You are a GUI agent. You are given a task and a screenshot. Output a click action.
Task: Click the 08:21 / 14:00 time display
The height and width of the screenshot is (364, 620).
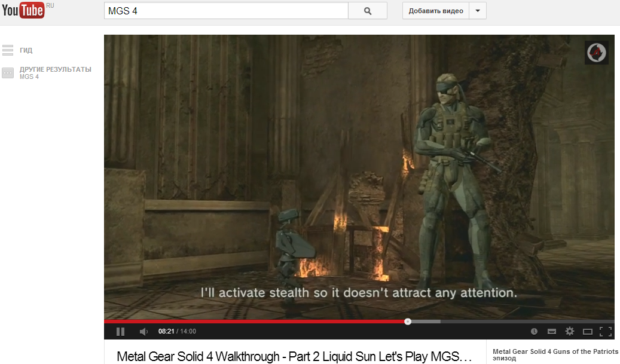coord(177,332)
